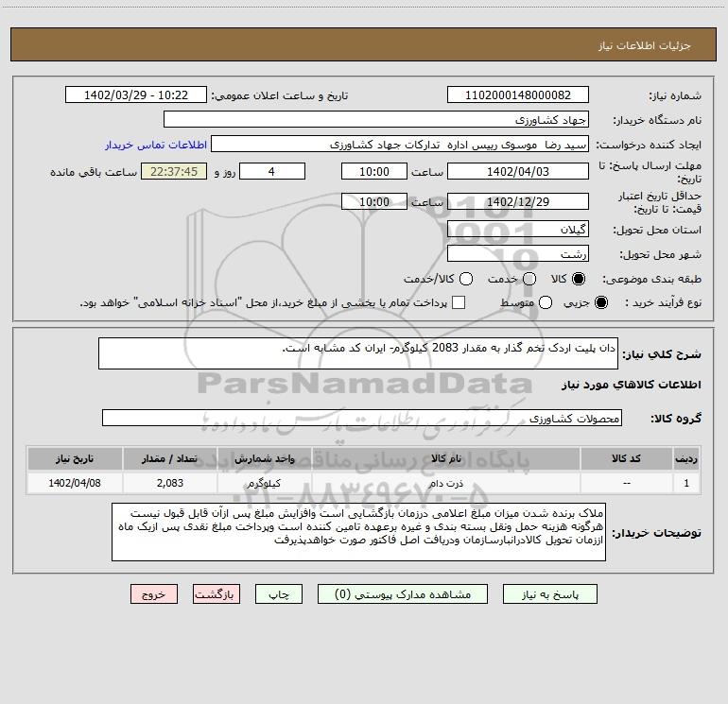
Task: Click the need date cell 1402/04/08
Action: (75, 483)
